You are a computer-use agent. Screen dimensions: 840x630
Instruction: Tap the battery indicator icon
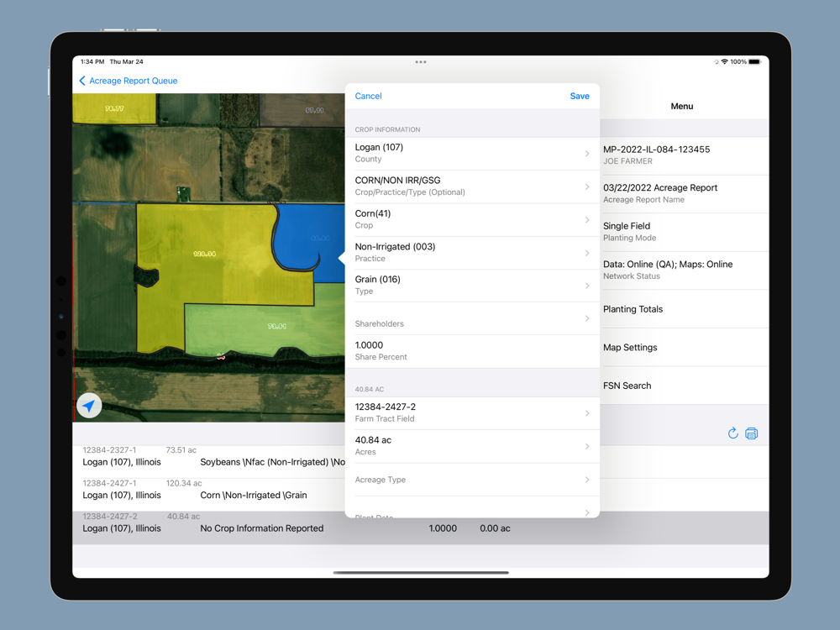755,61
